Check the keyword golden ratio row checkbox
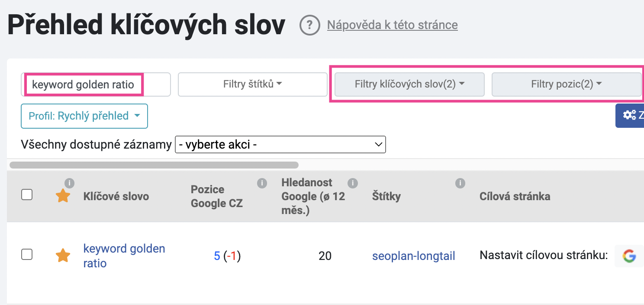This screenshot has width=644, height=305. [x=27, y=254]
